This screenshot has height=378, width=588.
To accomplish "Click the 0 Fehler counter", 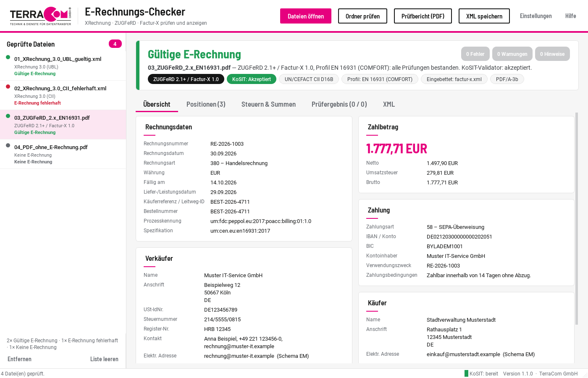I will point(475,54).
